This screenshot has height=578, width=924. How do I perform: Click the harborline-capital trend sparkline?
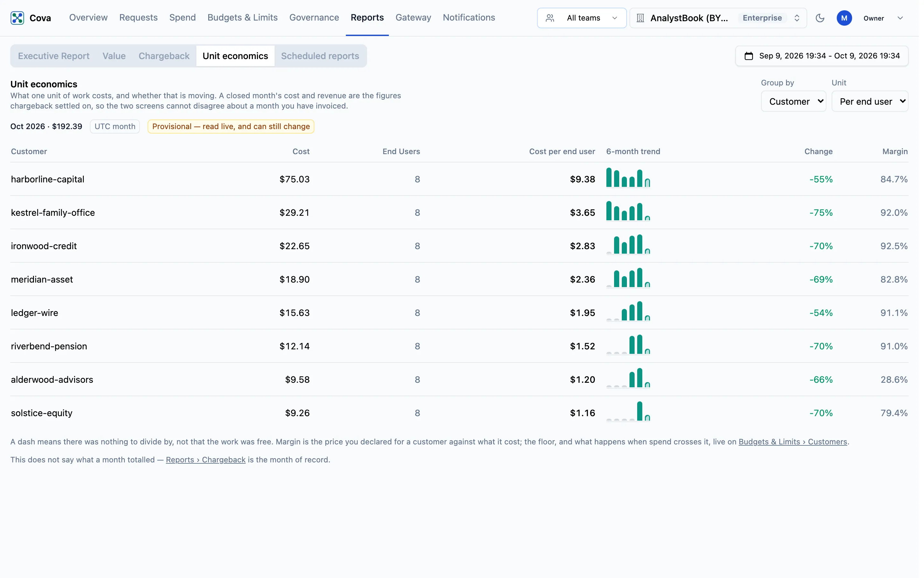coord(628,178)
